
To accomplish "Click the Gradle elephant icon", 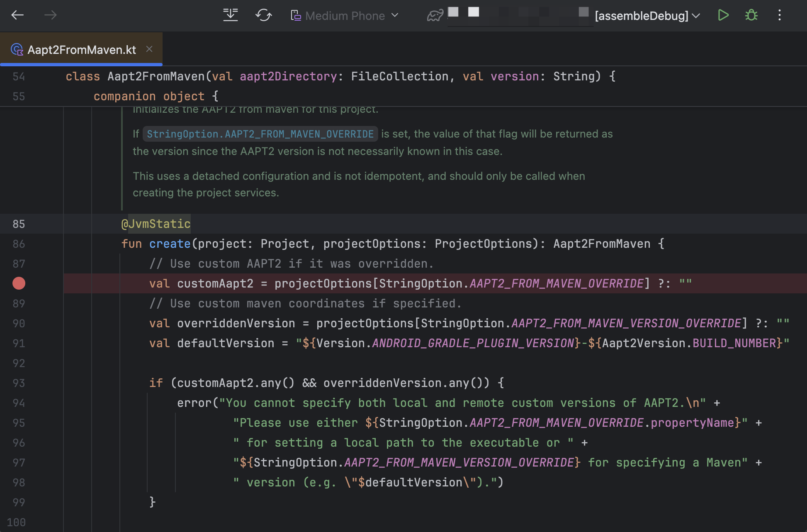I will tap(435, 16).
